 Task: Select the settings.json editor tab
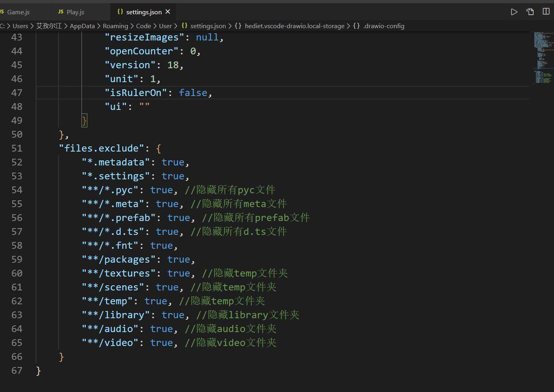pos(143,12)
